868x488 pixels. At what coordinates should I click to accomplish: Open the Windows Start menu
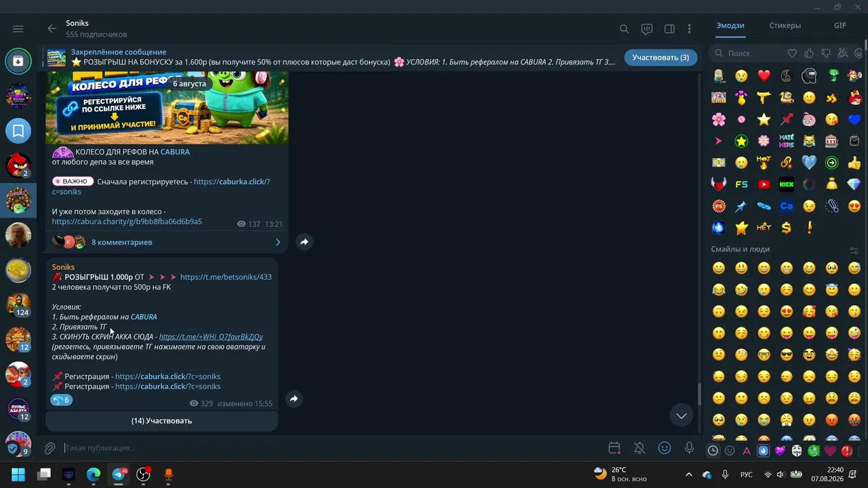click(18, 474)
